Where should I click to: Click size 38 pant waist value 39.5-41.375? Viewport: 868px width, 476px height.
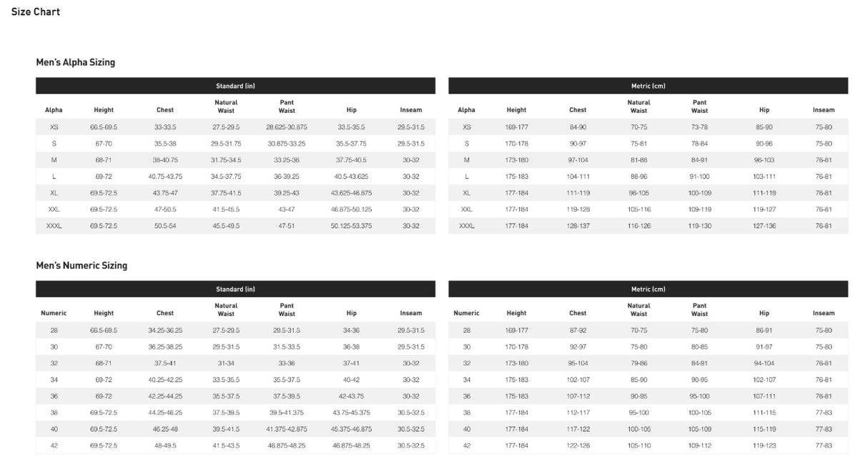pos(287,412)
